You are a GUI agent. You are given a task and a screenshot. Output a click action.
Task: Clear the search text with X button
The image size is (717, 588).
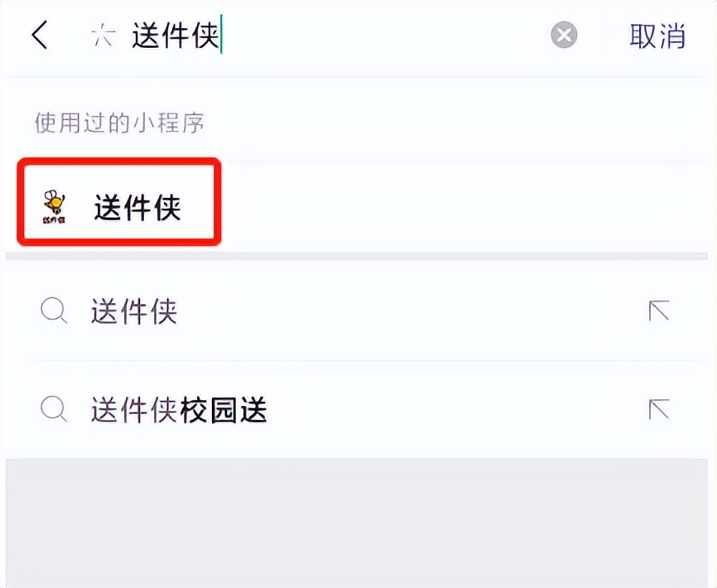point(564,36)
